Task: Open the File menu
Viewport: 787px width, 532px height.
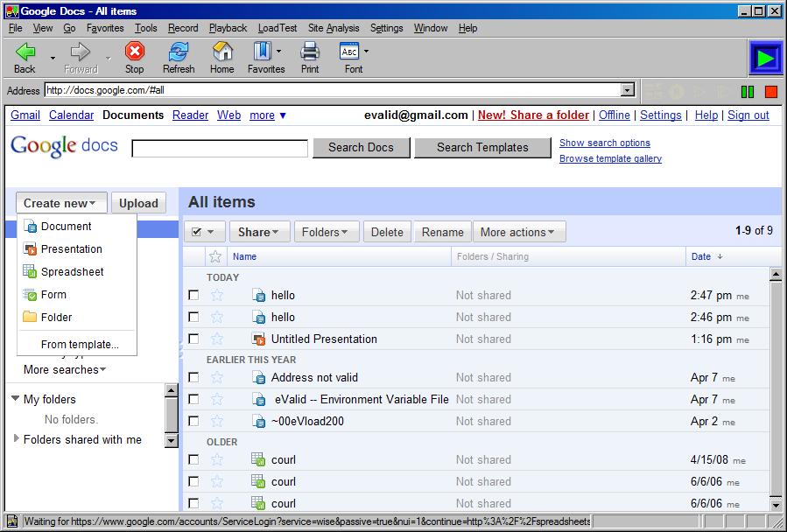Action: [16, 28]
